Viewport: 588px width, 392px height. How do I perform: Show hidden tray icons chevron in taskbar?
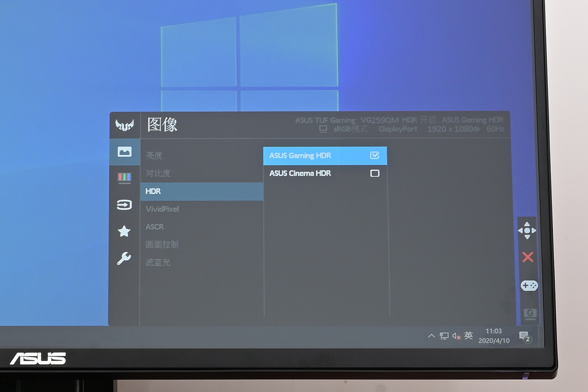click(431, 336)
